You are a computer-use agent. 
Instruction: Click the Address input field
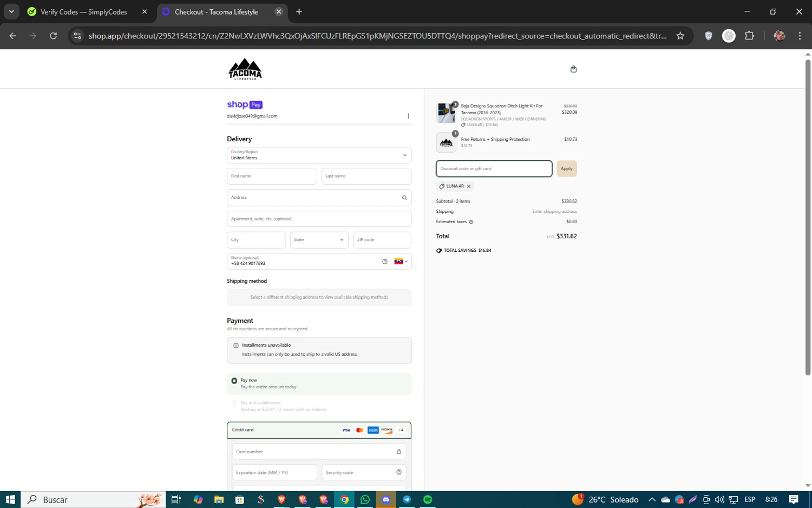tap(319, 198)
